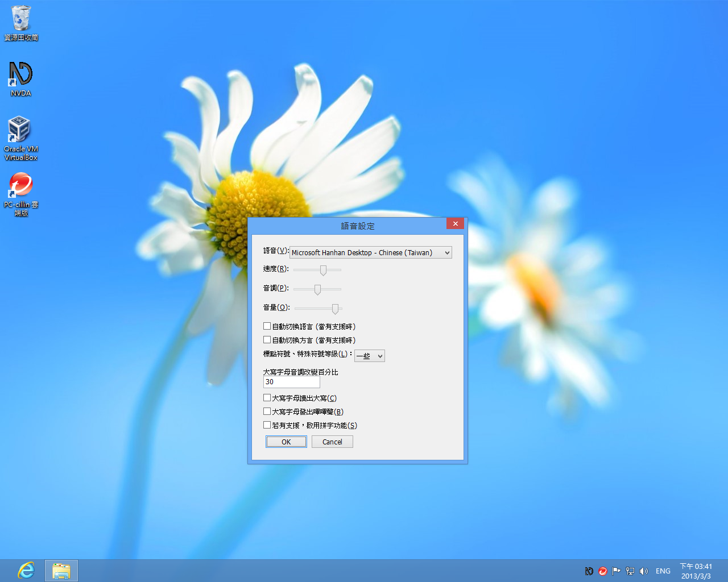The image size is (728, 582).
Task: Click the volume speaker tray icon
Action: (x=644, y=571)
